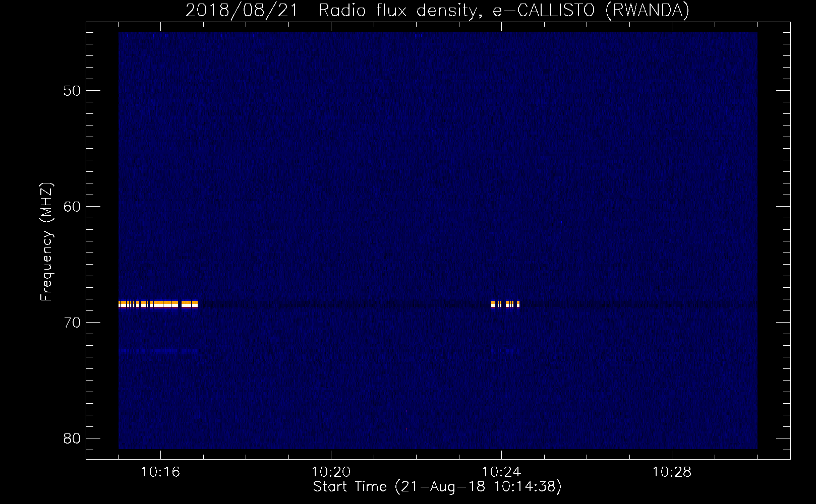
Task: Click the Start Time axis label
Action: tap(437, 487)
